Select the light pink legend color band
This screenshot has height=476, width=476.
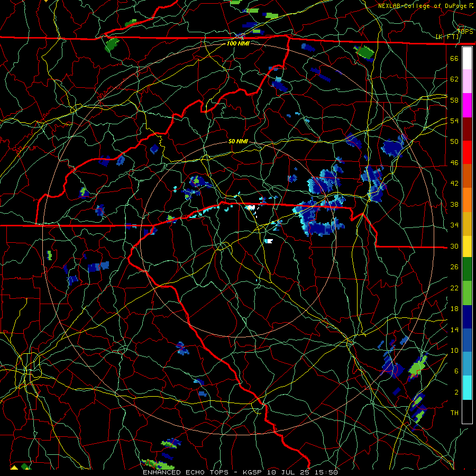point(467,81)
